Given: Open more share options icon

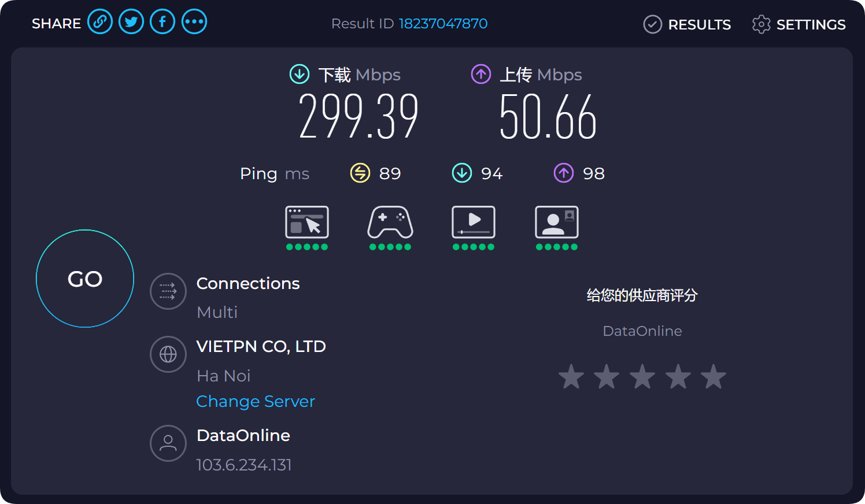Looking at the screenshot, I should coord(194,22).
